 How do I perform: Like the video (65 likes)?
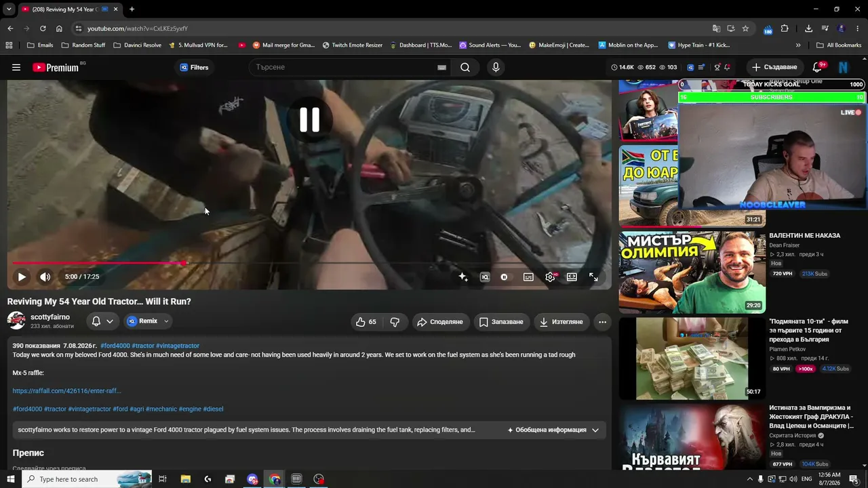(x=366, y=322)
